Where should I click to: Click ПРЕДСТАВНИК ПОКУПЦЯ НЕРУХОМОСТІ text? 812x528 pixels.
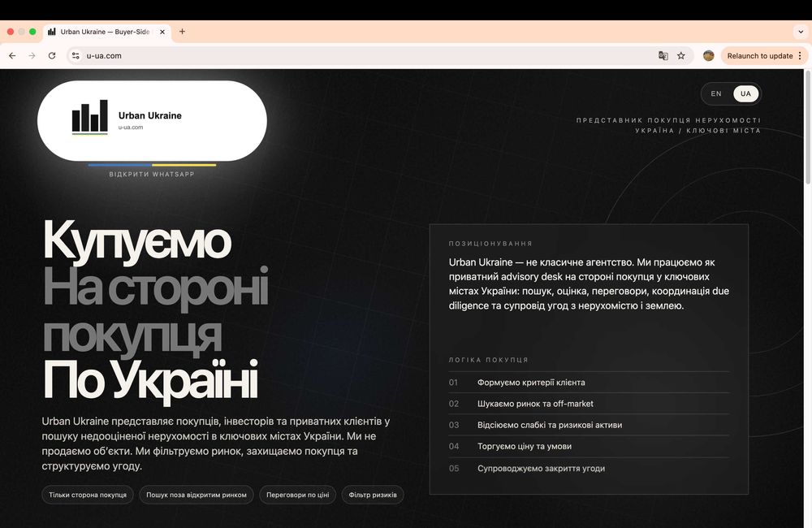point(668,120)
